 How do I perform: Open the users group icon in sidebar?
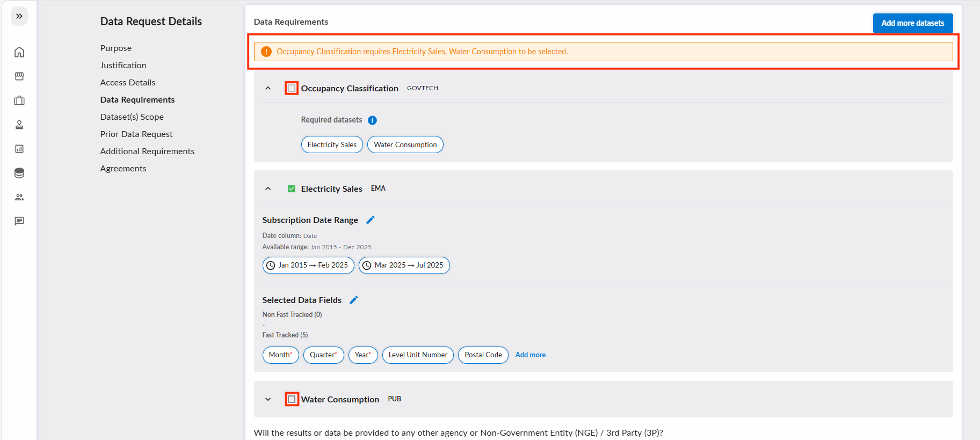(19, 197)
